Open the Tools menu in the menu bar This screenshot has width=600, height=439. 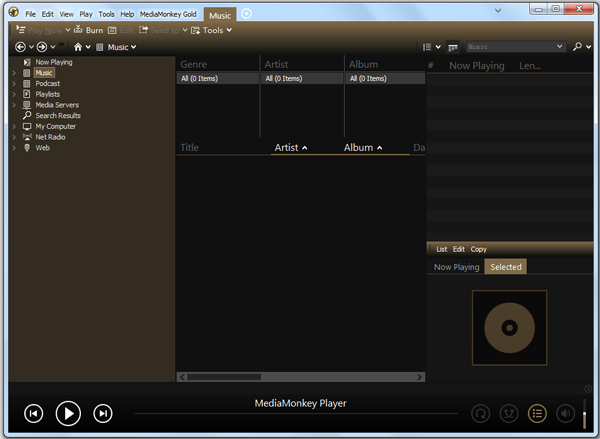pyautogui.click(x=106, y=14)
